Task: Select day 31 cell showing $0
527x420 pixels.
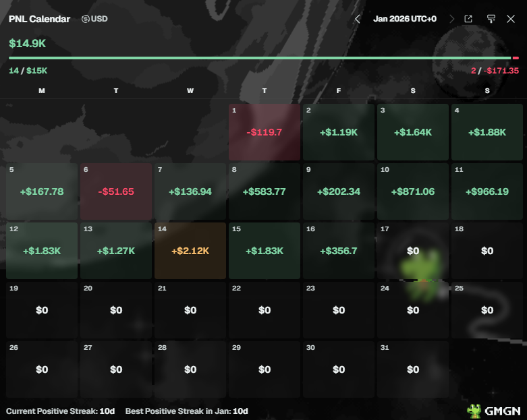Action: click(413, 369)
